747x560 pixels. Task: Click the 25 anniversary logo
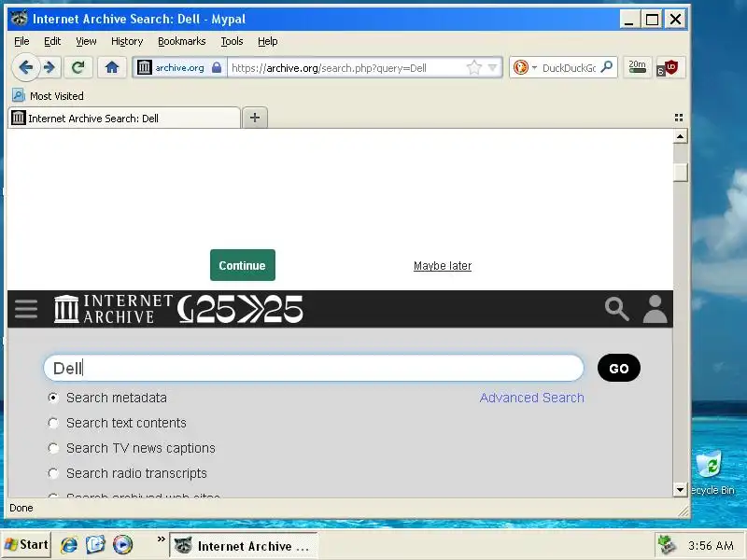pyautogui.click(x=240, y=309)
